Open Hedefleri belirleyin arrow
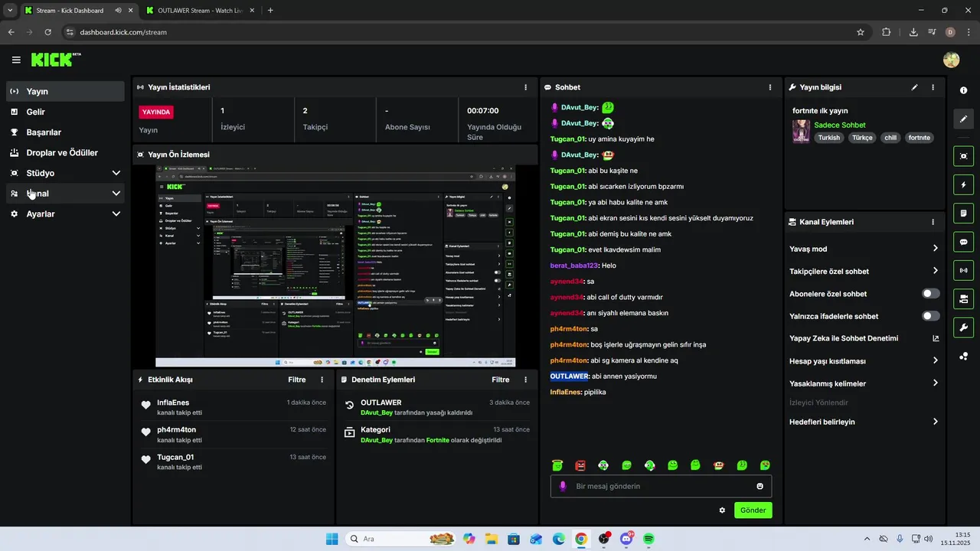 [x=935, y=422]
